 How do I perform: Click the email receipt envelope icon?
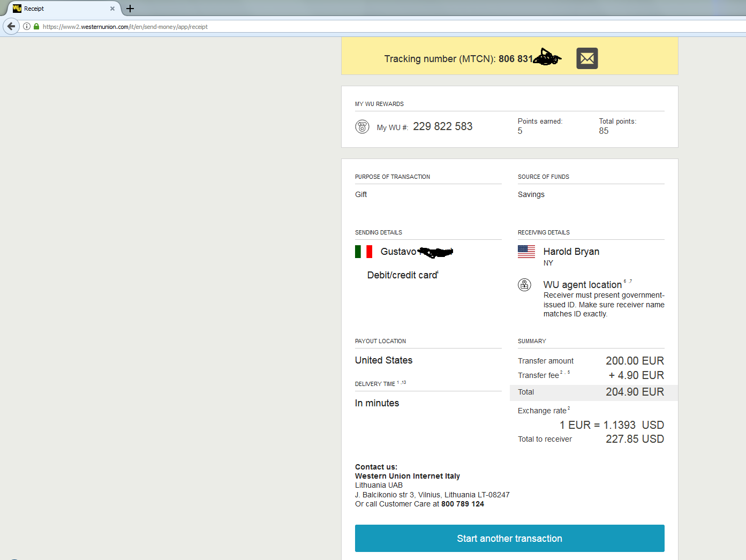click(587, 58)
